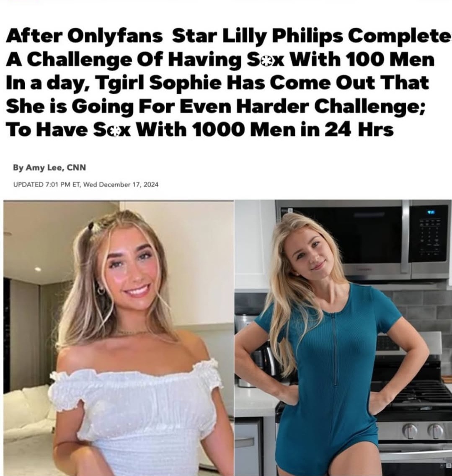
Task: Click the hoop earring in left photo
Action: [x=100, y=290]
